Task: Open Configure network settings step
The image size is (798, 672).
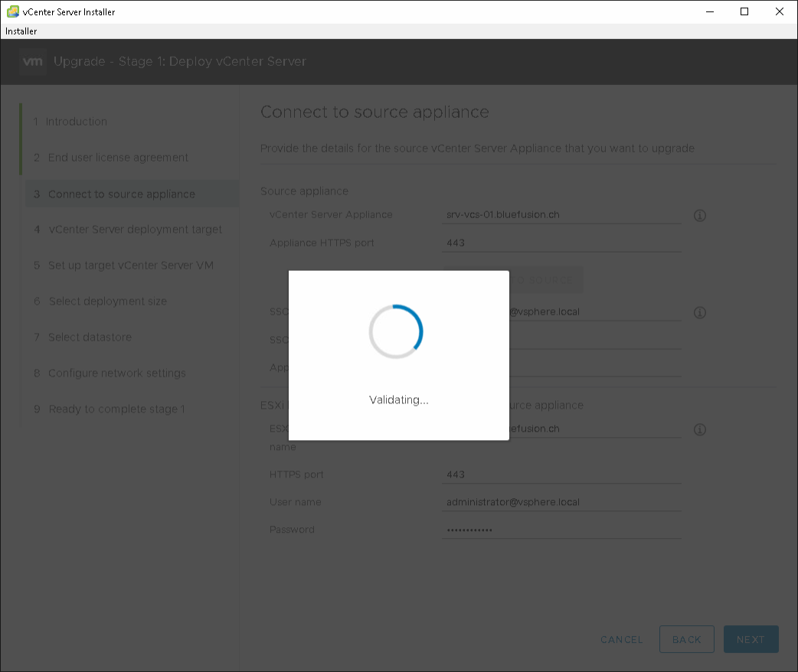Action: click(x=116, y=374)
